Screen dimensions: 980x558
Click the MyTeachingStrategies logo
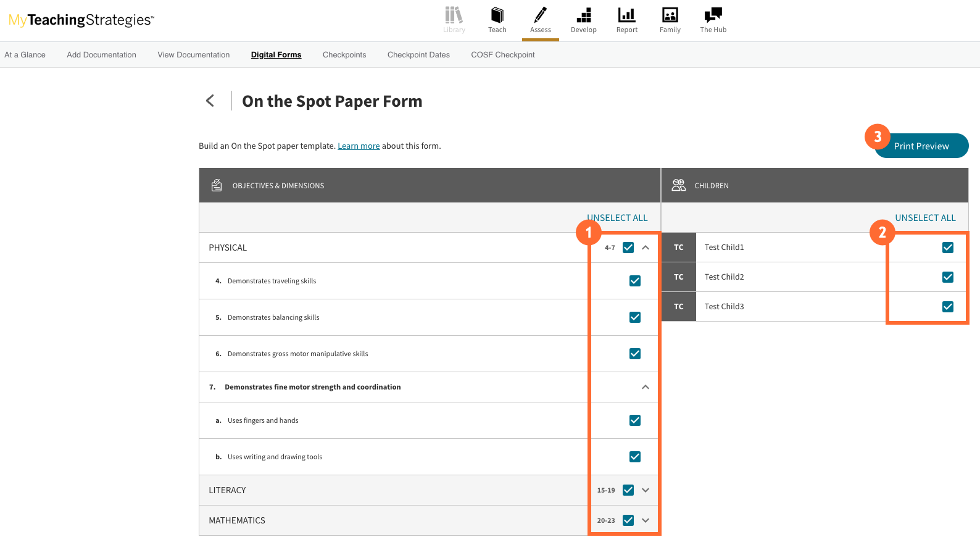tap(81, 20)
